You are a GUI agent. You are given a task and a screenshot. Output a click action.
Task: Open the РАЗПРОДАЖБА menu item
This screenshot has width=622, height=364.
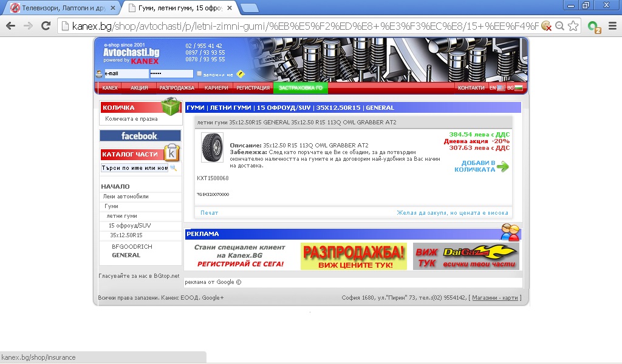click(177, 88)
